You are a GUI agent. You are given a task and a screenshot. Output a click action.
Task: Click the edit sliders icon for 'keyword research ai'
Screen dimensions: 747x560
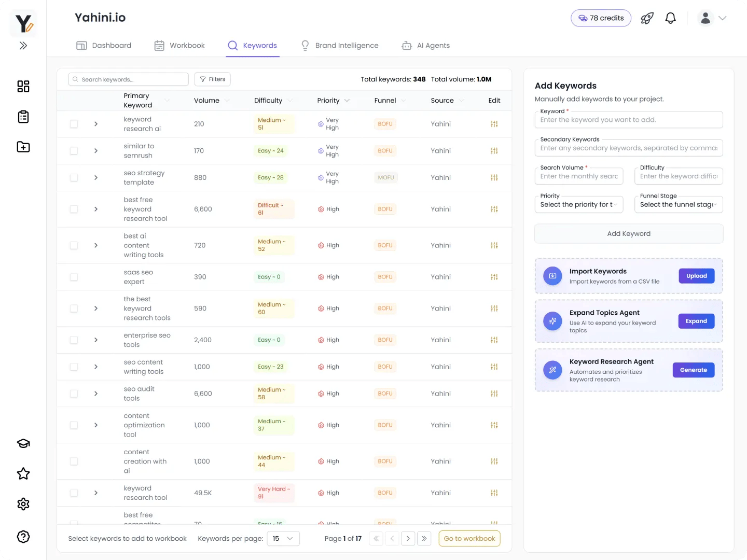pos(494,124)
